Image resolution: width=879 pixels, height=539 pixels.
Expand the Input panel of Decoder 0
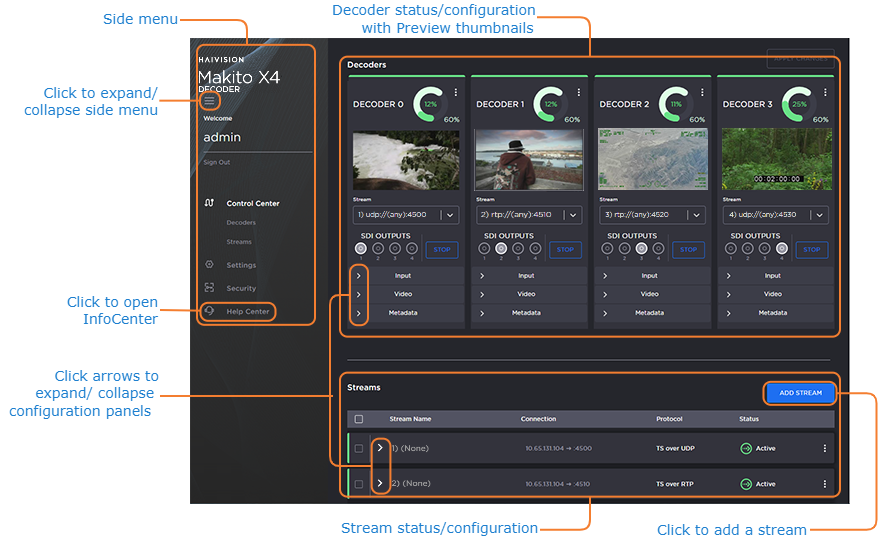[358, 276]
